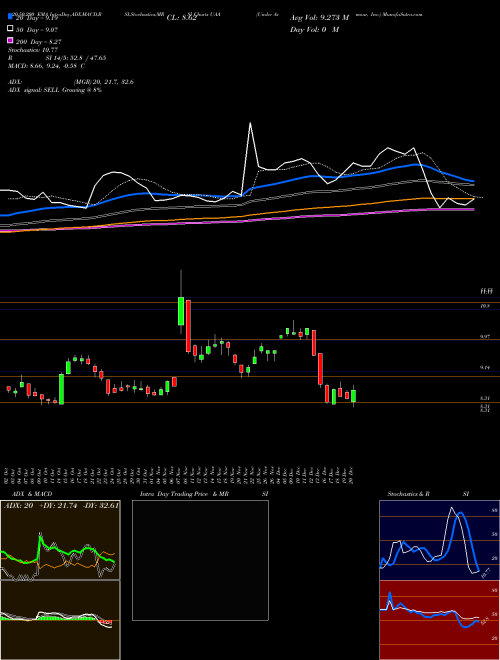Viewport: 500px width, 660px height.
Task: Click the sharp white spike peak in the moving average chart
Action: point(250,123)
